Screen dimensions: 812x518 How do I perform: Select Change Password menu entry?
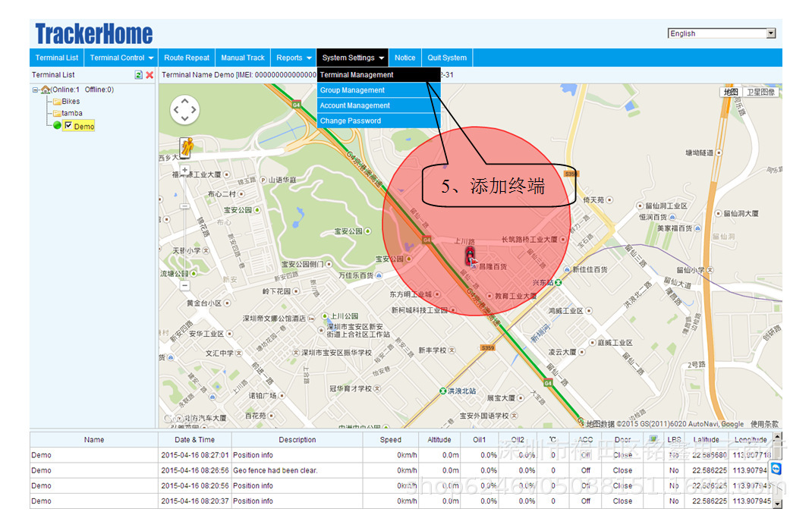point(379,121)
